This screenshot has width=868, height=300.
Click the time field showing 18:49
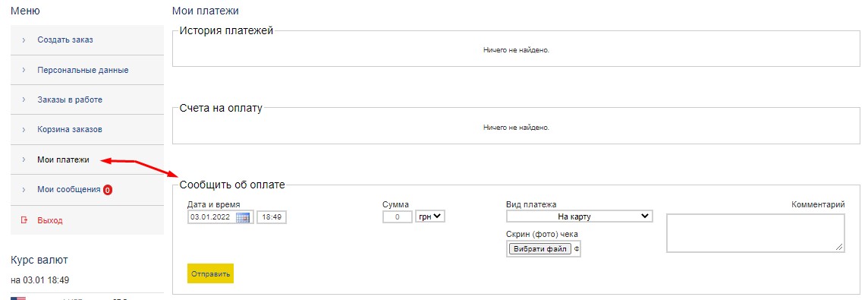[x=272, y=217]
